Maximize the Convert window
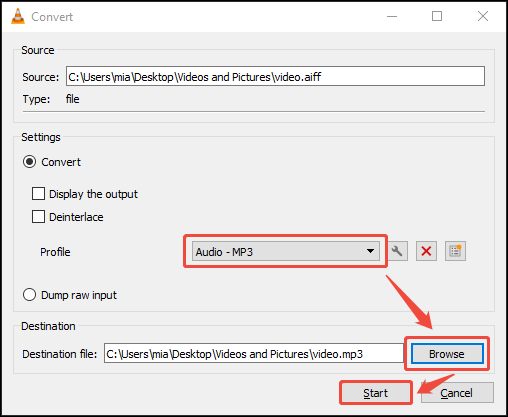The image size is (508, 417). pyautogui.click(x=437, y=16)
